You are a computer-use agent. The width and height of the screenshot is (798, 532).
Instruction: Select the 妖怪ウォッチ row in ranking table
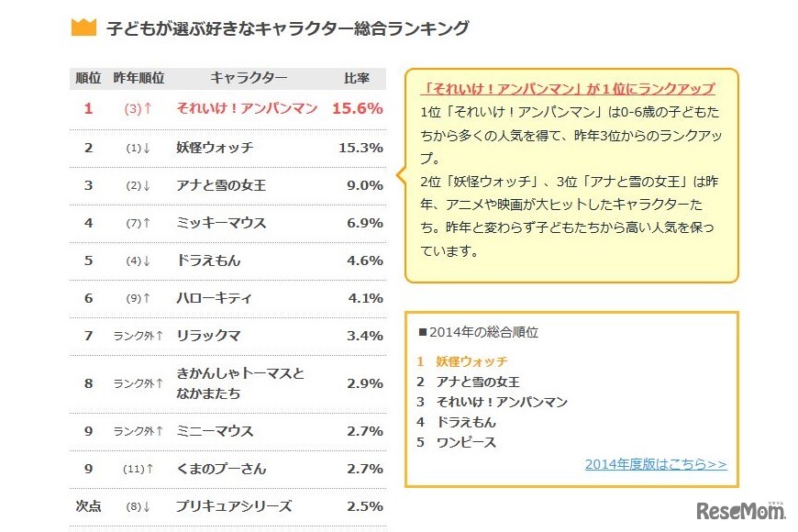(215, 148)
